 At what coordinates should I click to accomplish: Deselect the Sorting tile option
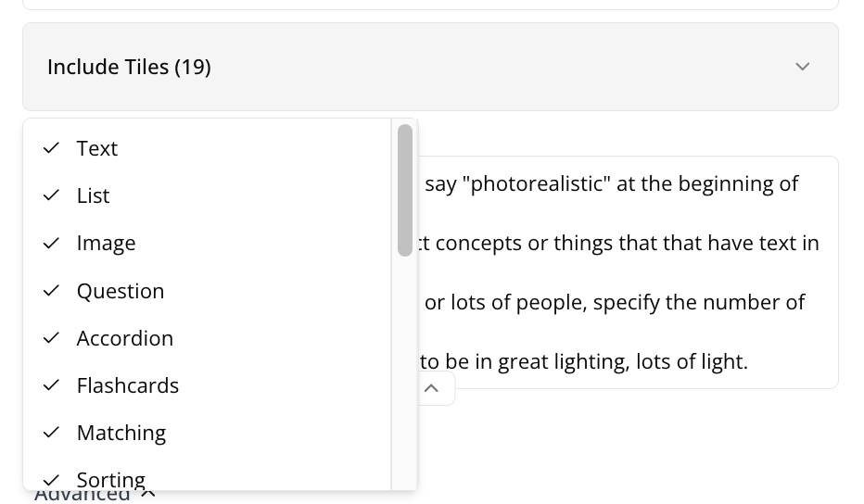[x=110, y=479]
